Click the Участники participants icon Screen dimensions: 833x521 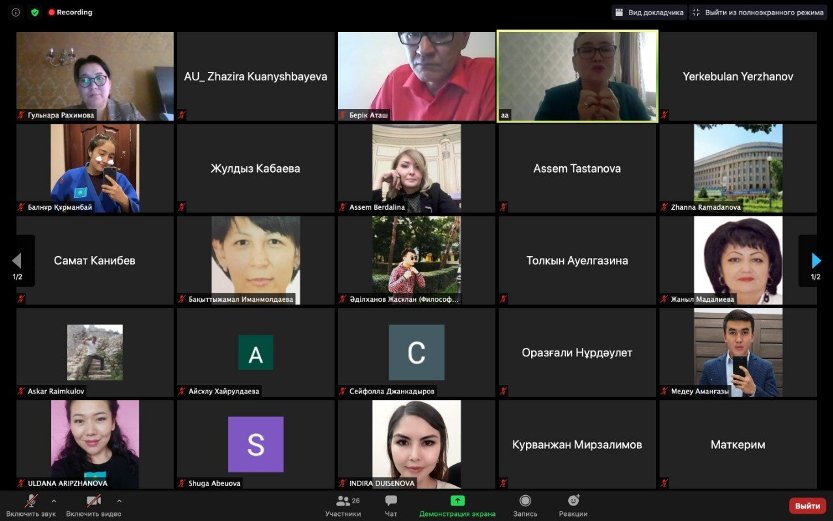coord(342,501)
